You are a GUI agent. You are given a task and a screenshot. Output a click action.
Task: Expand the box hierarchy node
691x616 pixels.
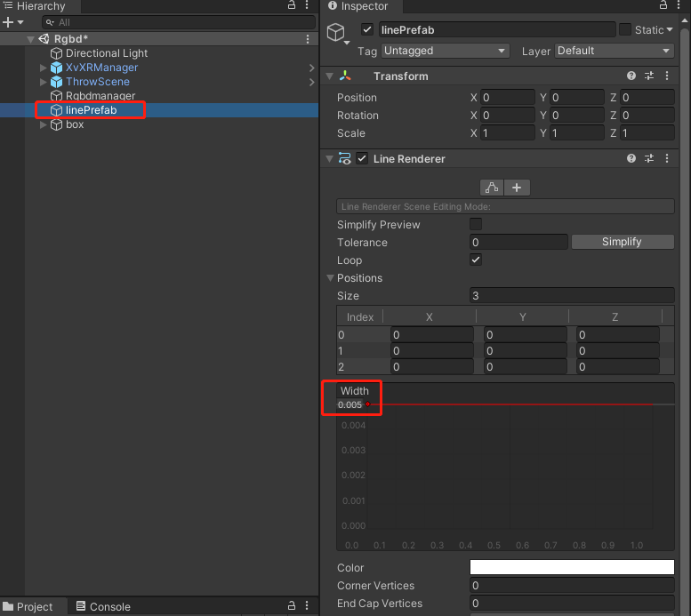tap(43, 124)
